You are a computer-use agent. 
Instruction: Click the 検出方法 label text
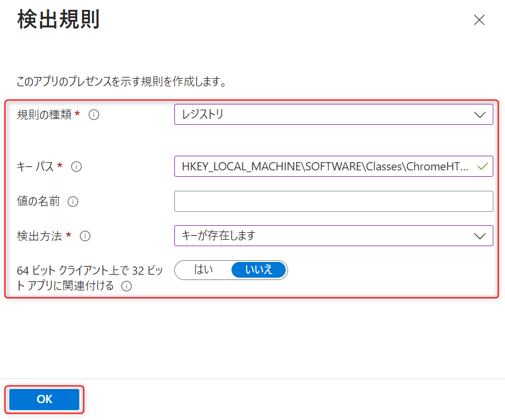click(40, 236)
